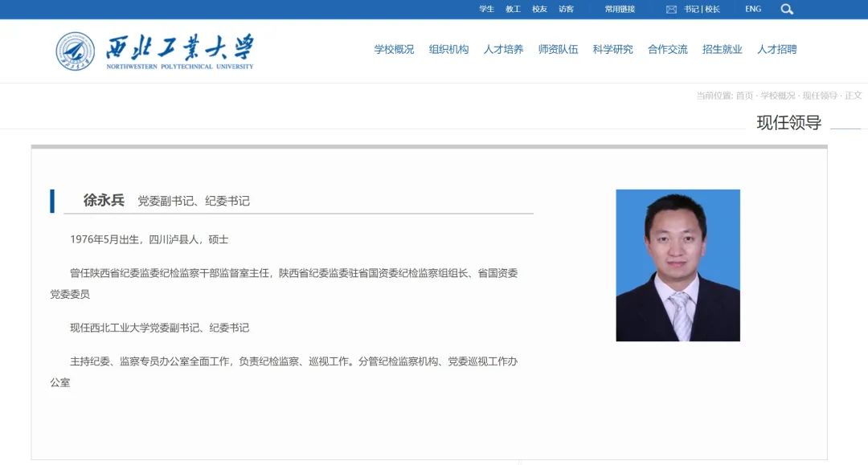Image resolution: width=868 pixels, height=465 pixels.
Task: Open the 学校概况 navigation menu
Action: tap(394, 49)
